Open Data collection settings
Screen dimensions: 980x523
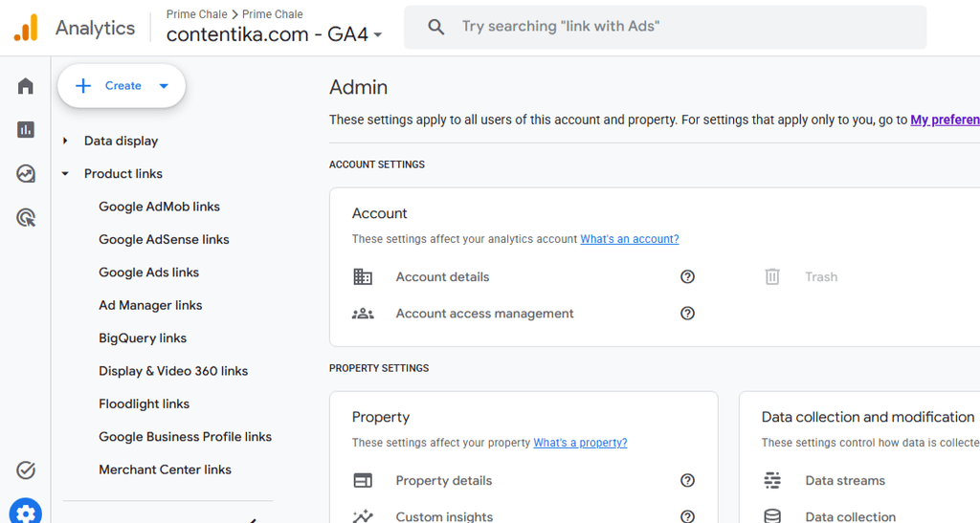tap(851, 516)
